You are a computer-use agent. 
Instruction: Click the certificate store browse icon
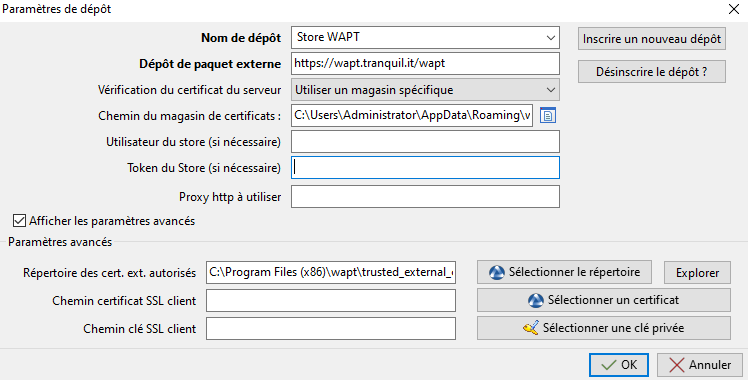tap(548, 115)
